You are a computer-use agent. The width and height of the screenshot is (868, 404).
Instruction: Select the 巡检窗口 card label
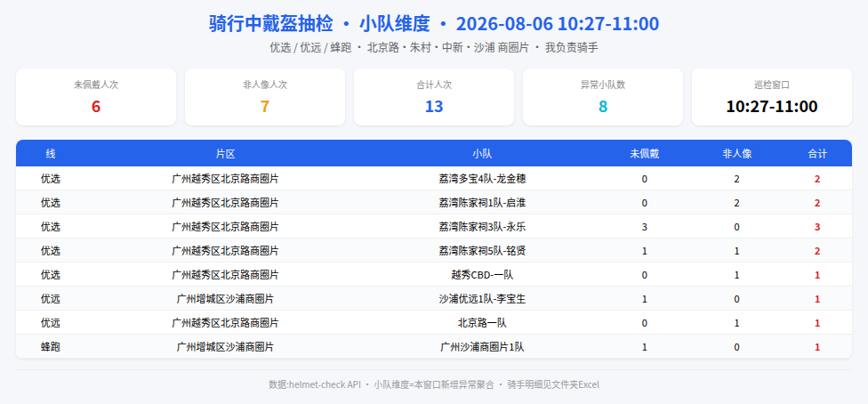pos(772,85)
